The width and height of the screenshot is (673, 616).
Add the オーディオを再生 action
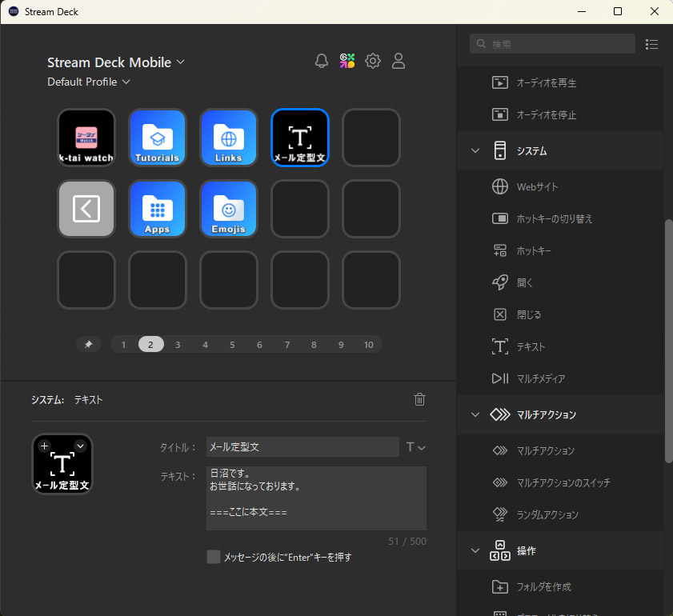pyautogui.click(x=560, y=82)
